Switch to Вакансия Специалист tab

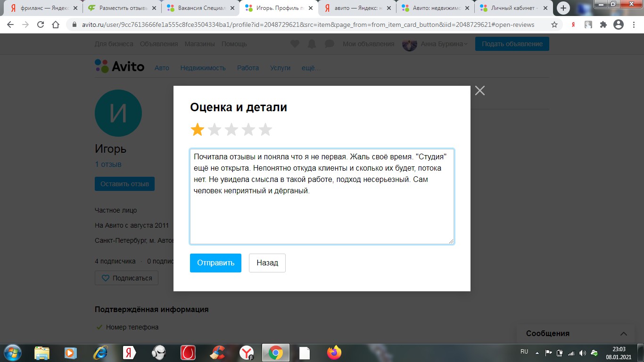click(x=200, y=8)
